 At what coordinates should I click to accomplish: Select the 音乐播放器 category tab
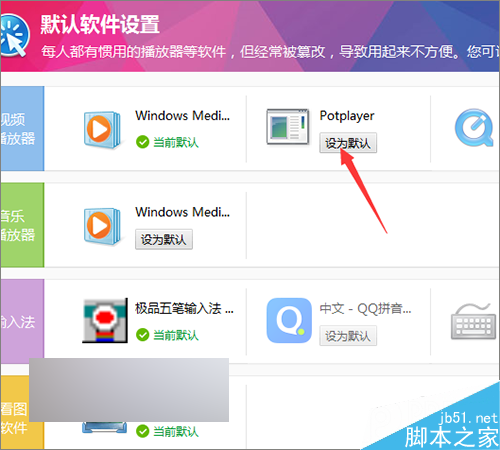(22, 225)
